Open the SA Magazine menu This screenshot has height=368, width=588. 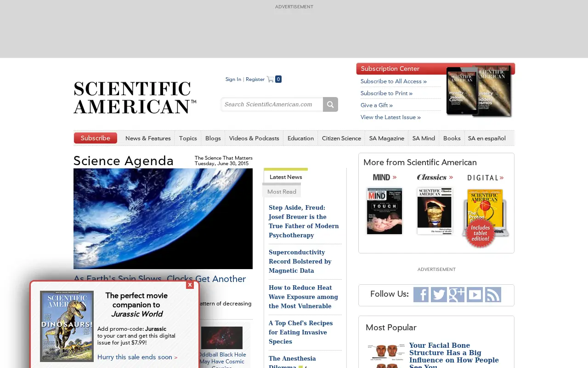click(387, 138)
